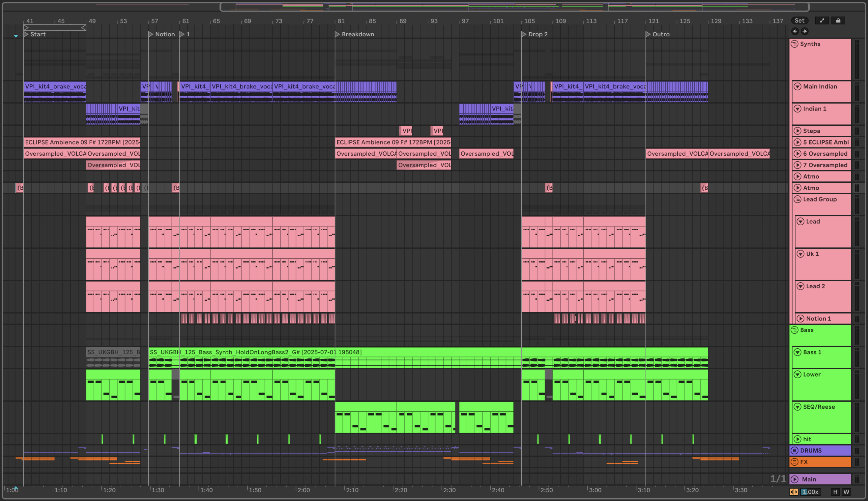868x501 pixels.
Task: Click the W optimize width button
Action: 846,492
